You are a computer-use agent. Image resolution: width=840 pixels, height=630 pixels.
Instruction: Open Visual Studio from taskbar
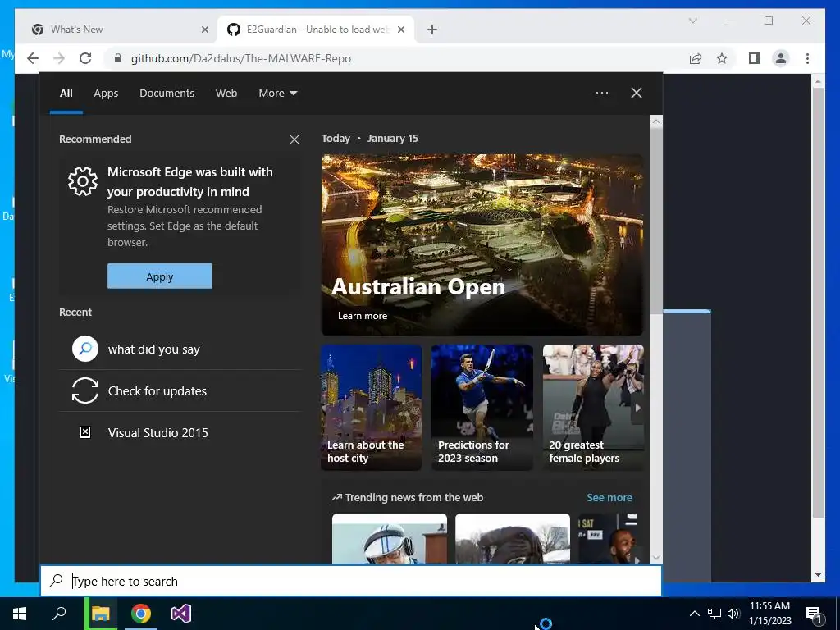point(181,614)
